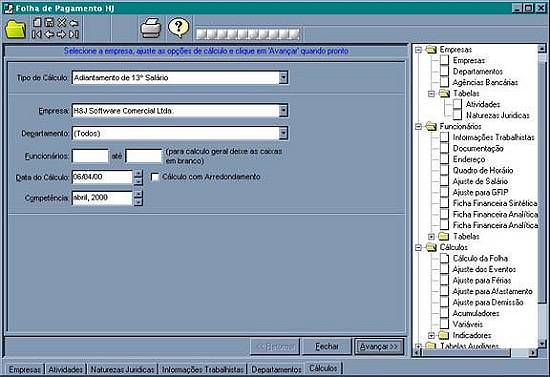
Task: Switch to the Atividades tab
Action: (65, 370)
